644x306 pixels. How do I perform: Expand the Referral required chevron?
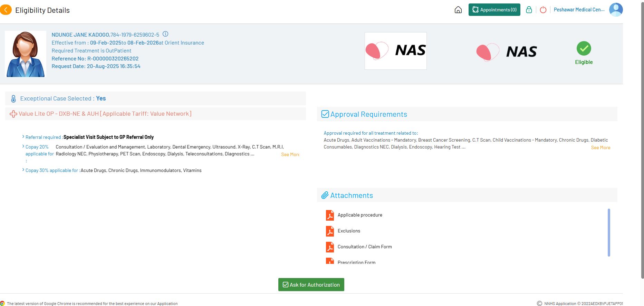point(23,137)
